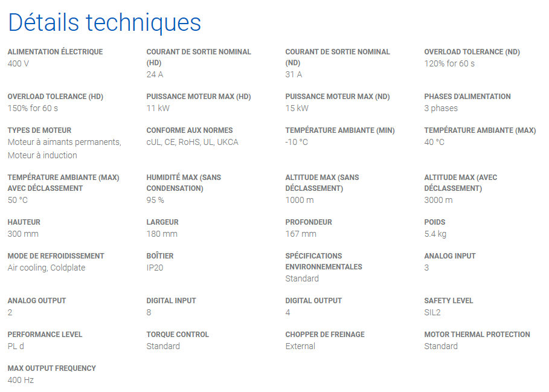Click 'TEMPÉRATURE AMBIANTE (MIN)' label

coord(340,130)
